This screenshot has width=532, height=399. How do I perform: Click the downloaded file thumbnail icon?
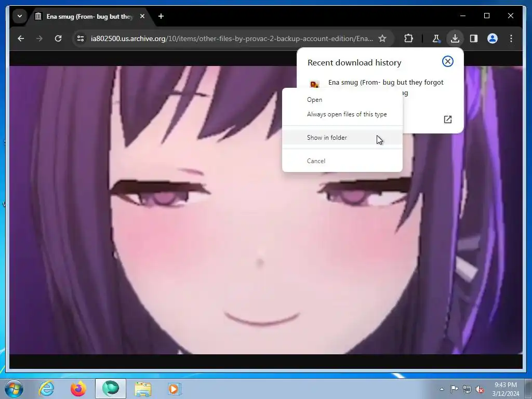[314, 84]
